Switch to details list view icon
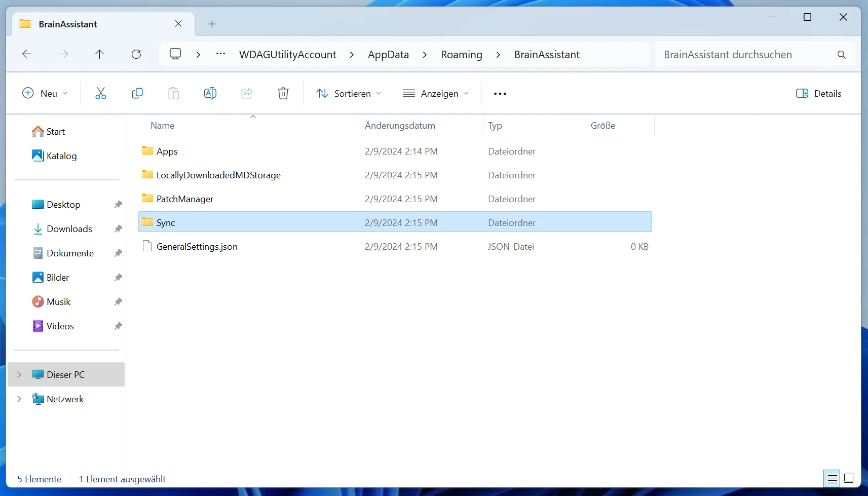Viewport: 868px width, 496px height. click(832, 479)
